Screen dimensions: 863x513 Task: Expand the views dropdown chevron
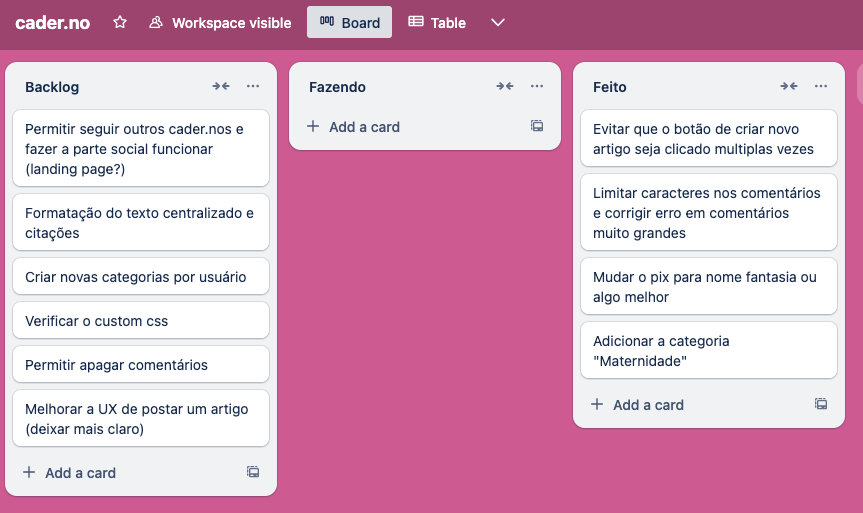(498, 23)
